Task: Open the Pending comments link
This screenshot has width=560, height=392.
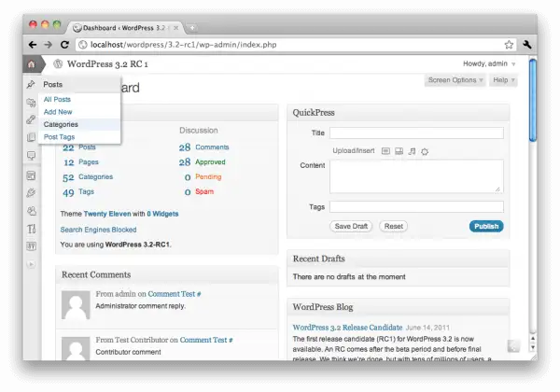Action: coord(208,176)
